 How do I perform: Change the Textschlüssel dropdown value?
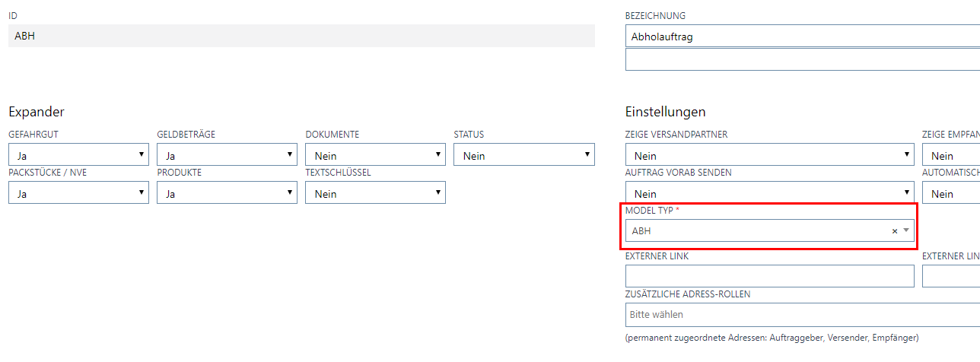click(375, 193)
